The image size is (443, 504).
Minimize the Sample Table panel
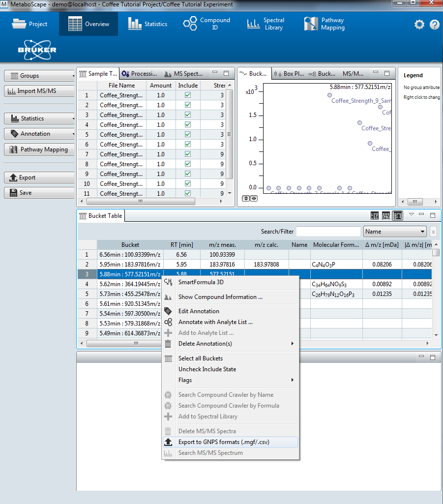(x=215, y=72)
